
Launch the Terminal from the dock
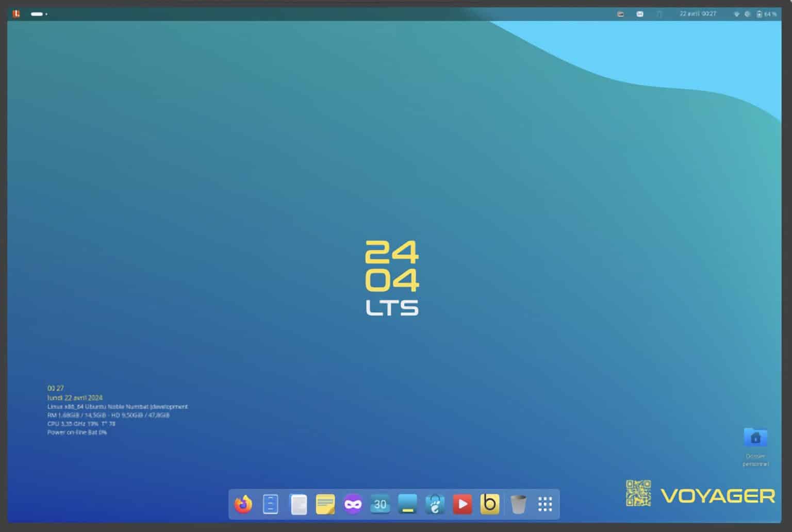click(408, 505)
